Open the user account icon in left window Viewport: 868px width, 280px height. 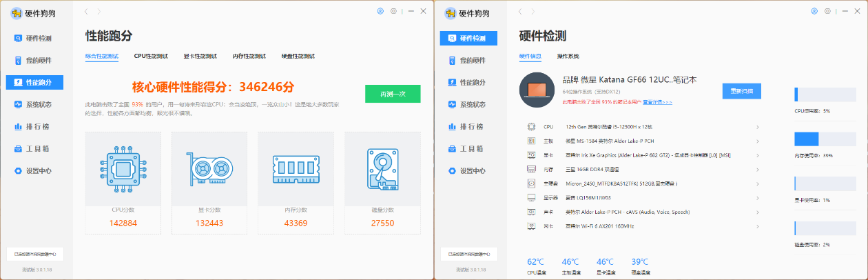tap(380, 11)
